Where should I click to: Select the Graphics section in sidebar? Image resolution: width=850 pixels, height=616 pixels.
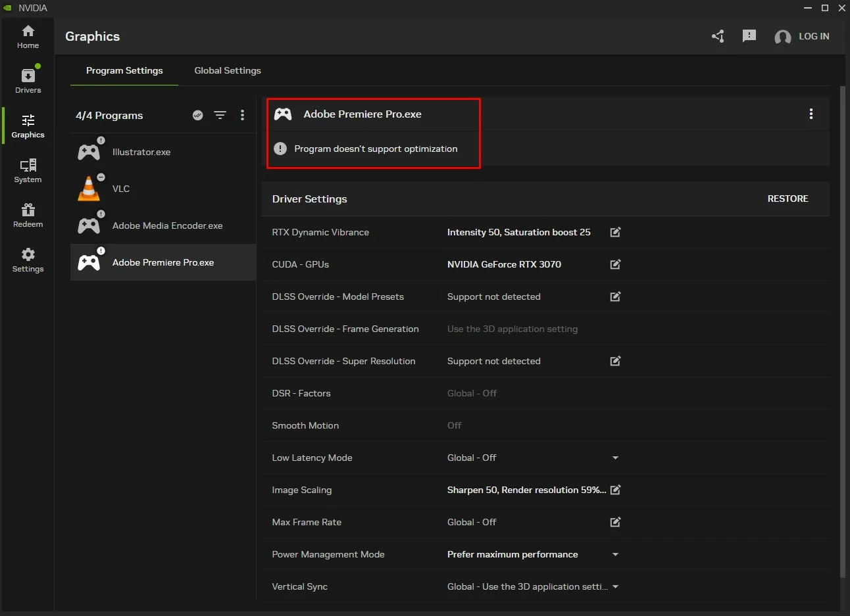(28, 126)
